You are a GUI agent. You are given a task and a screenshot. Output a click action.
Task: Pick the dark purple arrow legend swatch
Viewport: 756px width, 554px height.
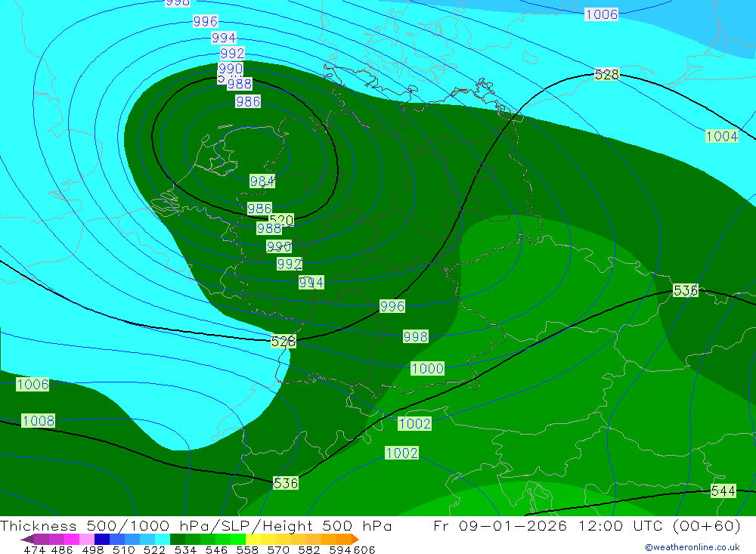coord(27,539)
